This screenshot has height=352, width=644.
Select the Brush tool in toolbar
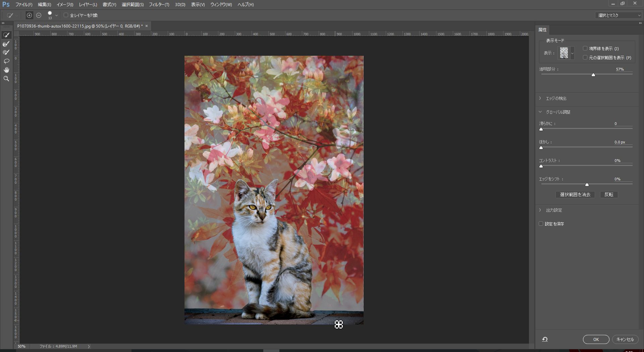pyautogui.click(x=6, y=52)
